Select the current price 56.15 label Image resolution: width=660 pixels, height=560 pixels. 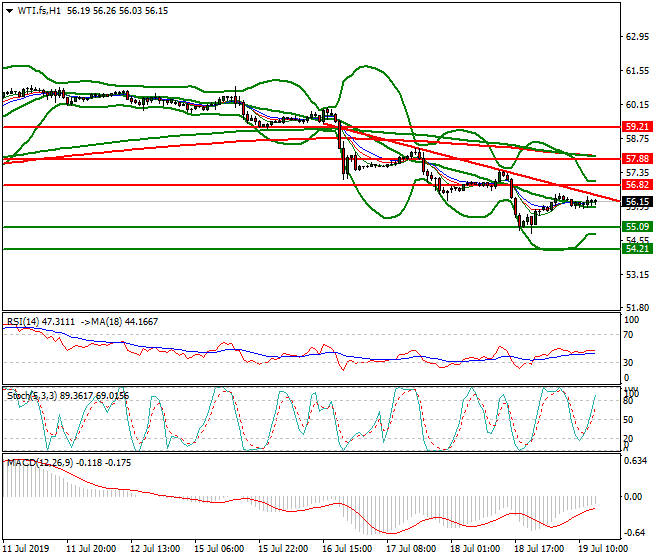coord(637,202)
